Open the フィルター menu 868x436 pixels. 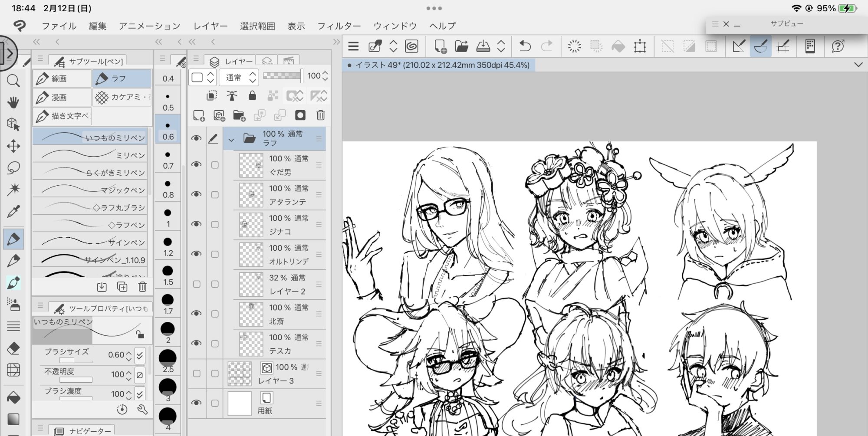[339, 26]
